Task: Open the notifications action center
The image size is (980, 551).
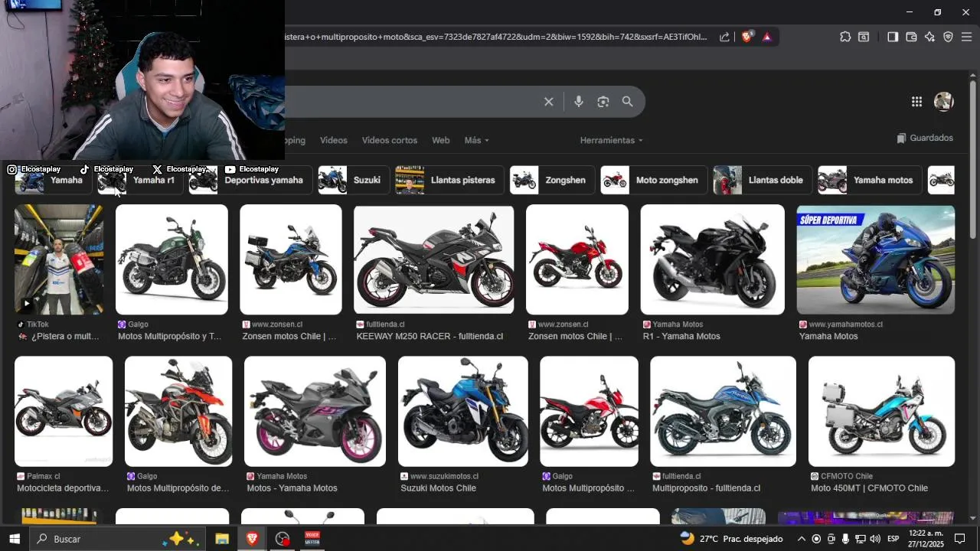Action: click(959, 539)
